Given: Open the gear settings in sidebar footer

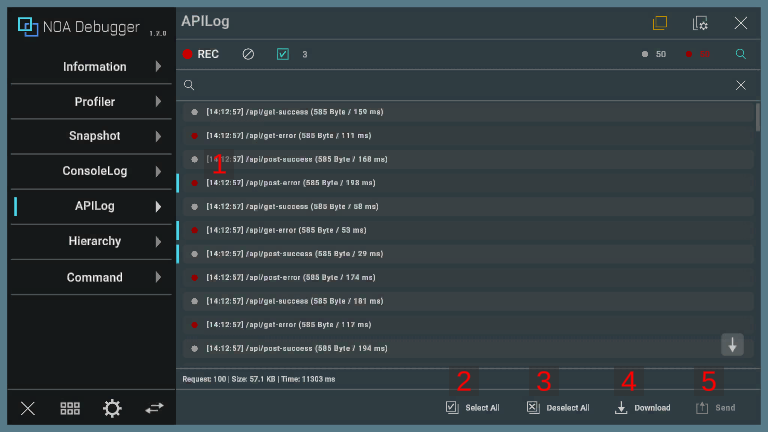Looking at the screenshot, I should click(112, 408).
